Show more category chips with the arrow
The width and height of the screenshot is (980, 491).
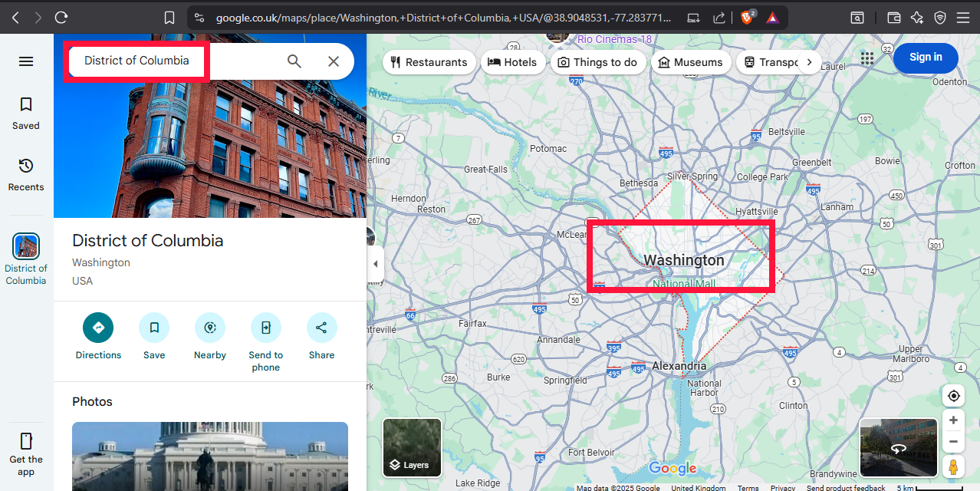(809, 62)
